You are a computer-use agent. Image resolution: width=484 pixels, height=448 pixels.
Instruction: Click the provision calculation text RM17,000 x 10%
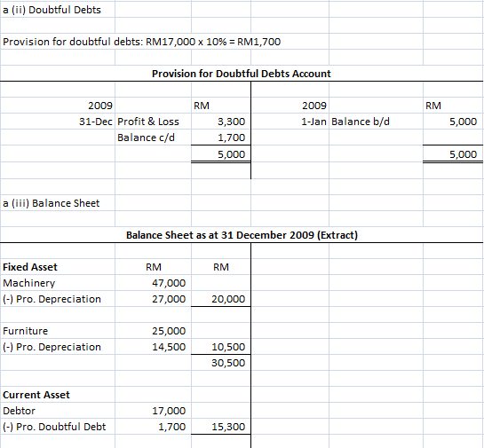[x=186, y=42]
